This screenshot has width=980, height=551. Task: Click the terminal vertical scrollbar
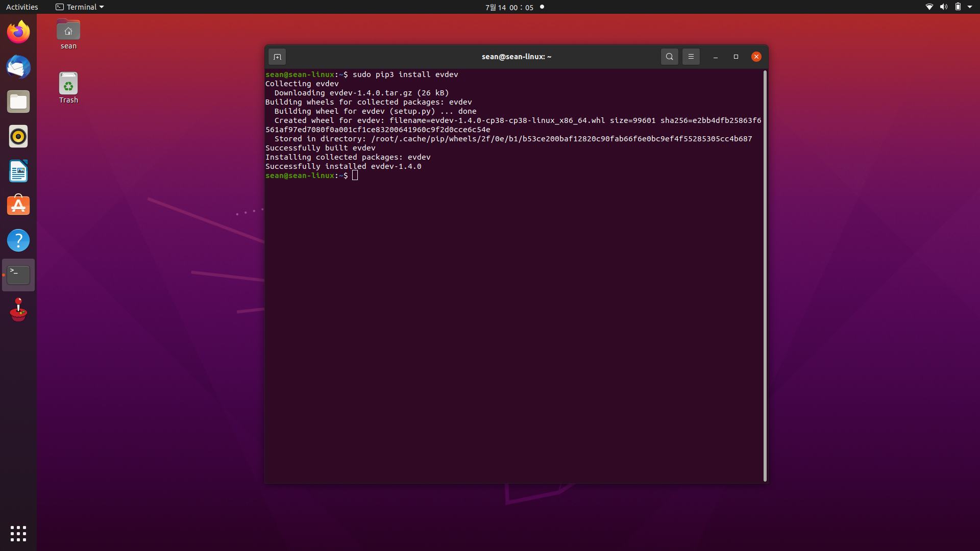tap(765, 275)
